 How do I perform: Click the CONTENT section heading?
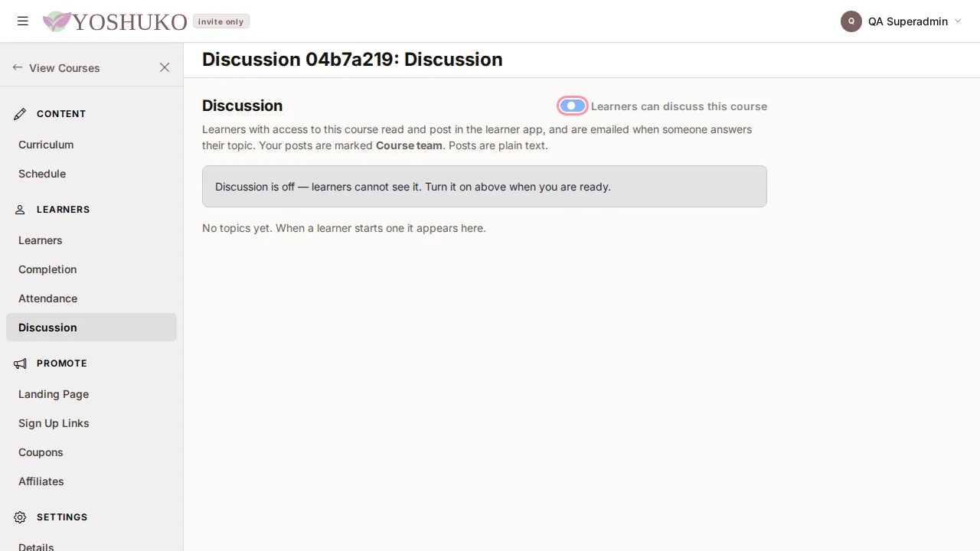pyautogui.click(x=61, y=114)
